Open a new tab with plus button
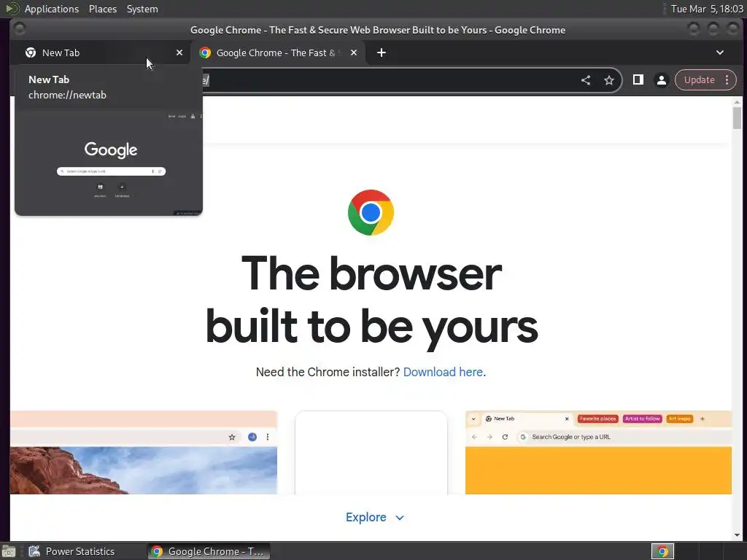This screenshot has height=560, width=747. click(381, 52)
